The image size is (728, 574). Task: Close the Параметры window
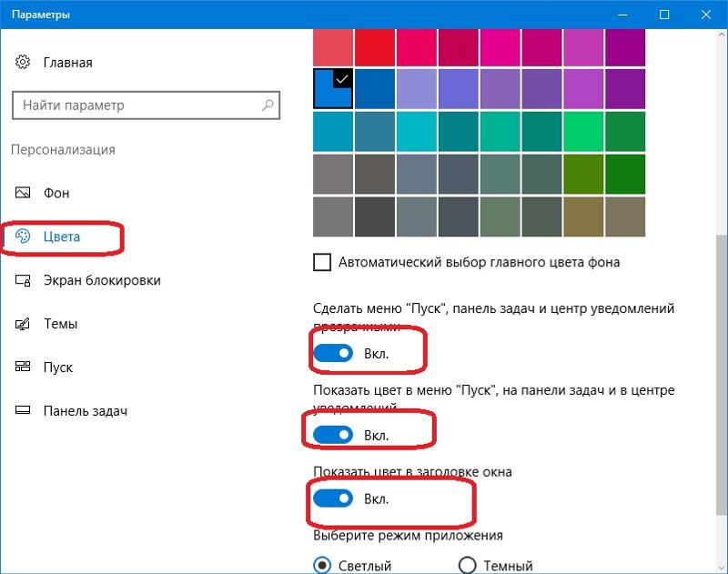706,15
